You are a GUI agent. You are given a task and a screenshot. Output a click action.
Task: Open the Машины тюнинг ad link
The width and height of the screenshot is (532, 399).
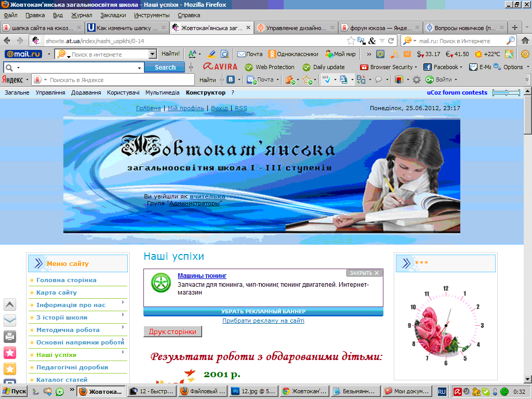[202, 276]
